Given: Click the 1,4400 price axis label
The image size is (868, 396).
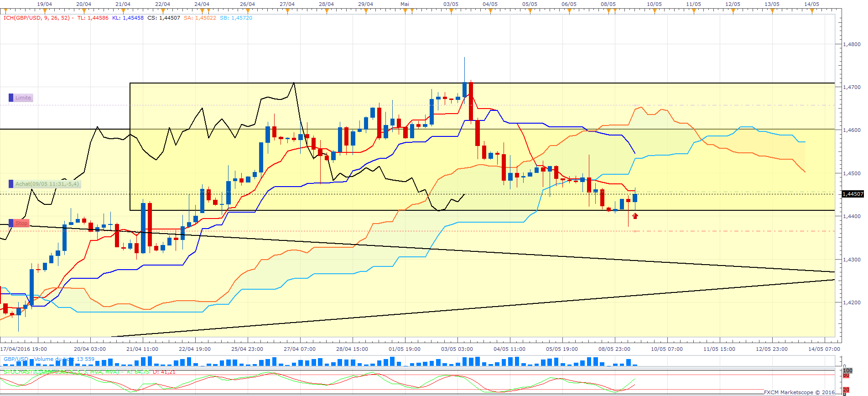Looking at the screenshot, I should pos(852,216).
